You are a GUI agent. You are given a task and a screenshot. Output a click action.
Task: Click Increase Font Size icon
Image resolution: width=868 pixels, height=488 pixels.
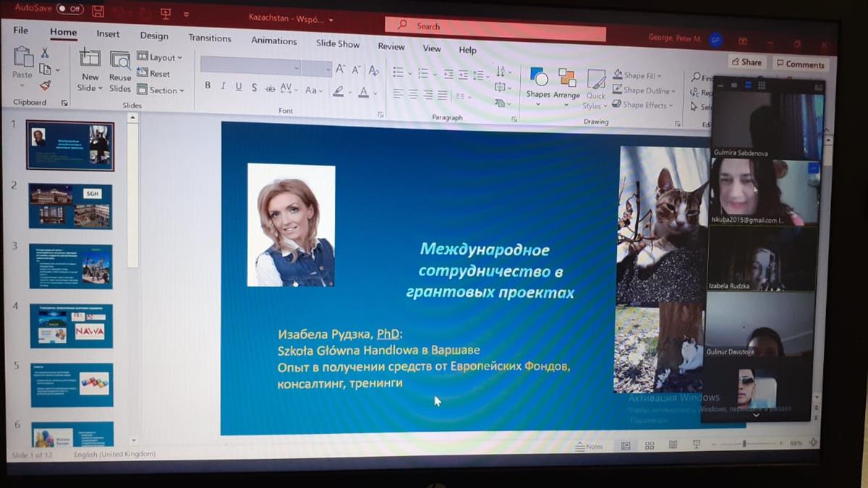click(340, 69)
